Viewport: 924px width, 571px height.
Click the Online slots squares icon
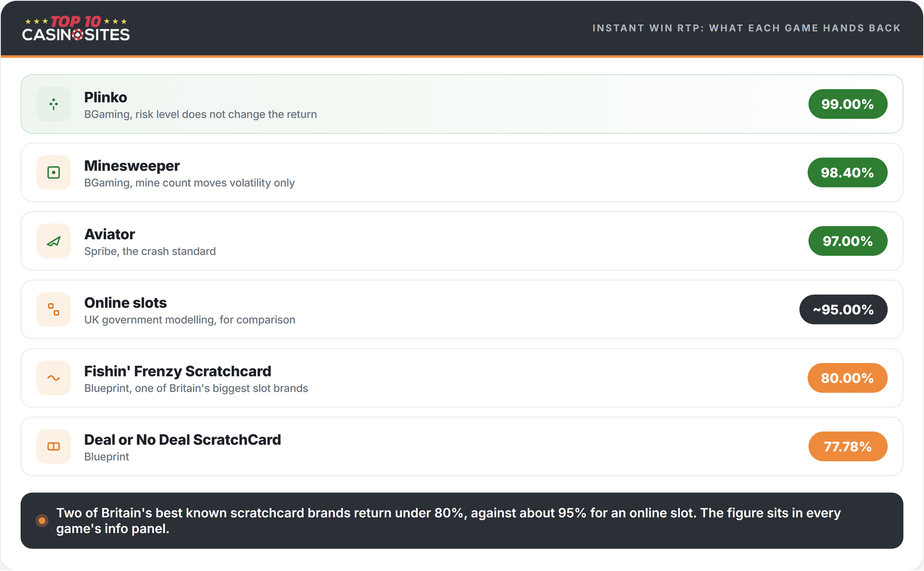[53, 310]
